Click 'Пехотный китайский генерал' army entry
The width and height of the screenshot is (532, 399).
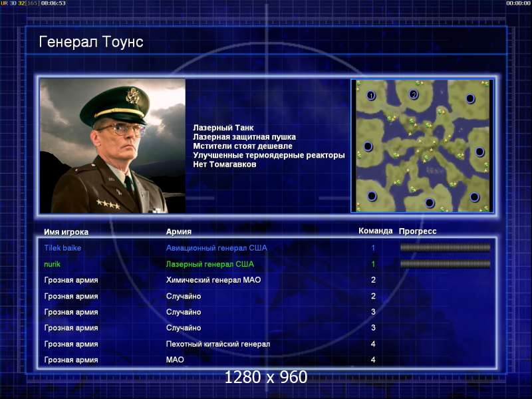(218, 344)
